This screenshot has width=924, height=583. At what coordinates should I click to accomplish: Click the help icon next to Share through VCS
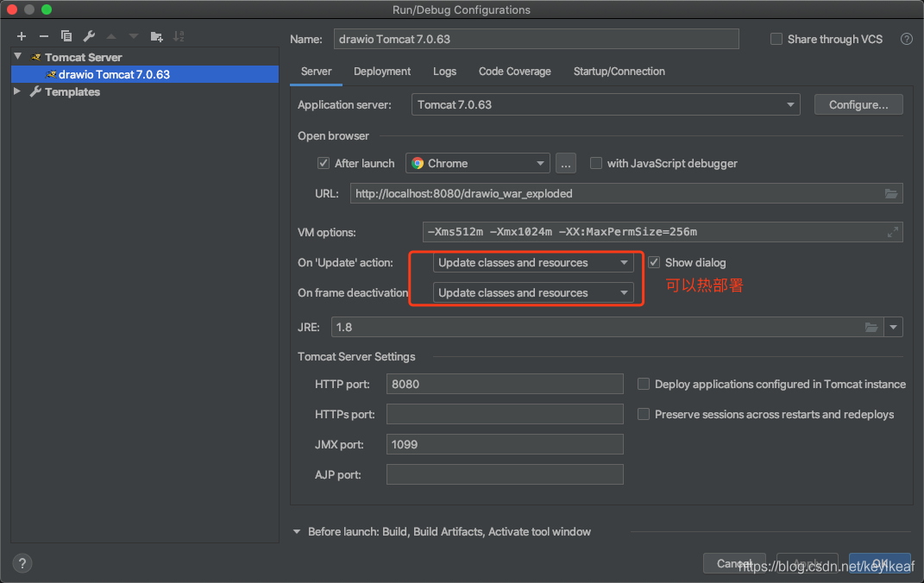point(907,40)
